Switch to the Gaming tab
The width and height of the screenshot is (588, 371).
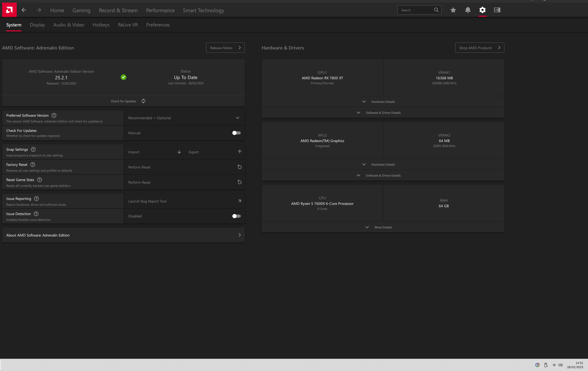[x=81, y=10]
